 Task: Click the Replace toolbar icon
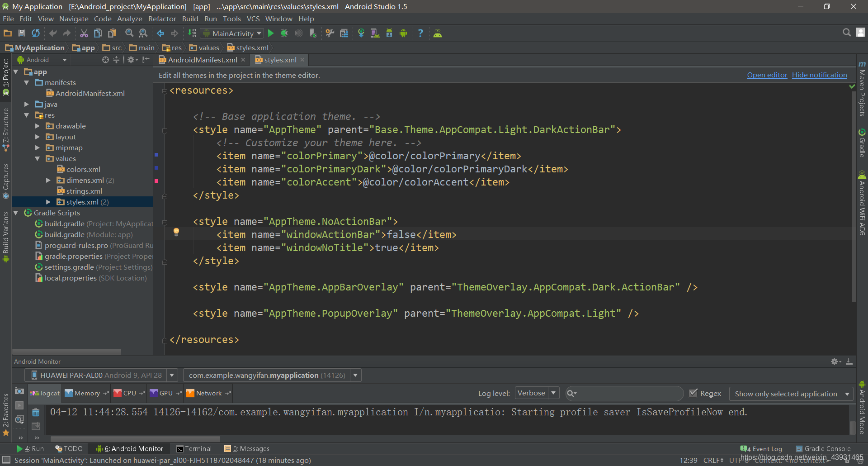pyautogui.click(x=143, y=33)
